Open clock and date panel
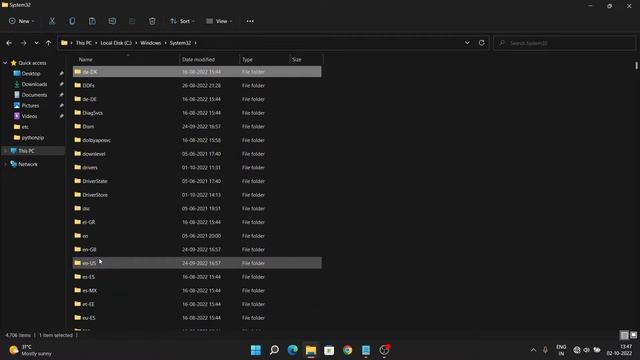Image resolution: width=640 pixels, height=360 pixels. 620,350
